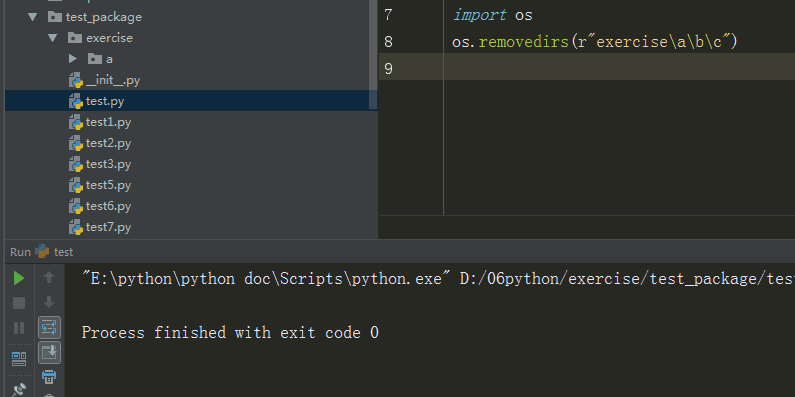
Task: Click the __init__.py Python file icon
Action: point(76,81)
